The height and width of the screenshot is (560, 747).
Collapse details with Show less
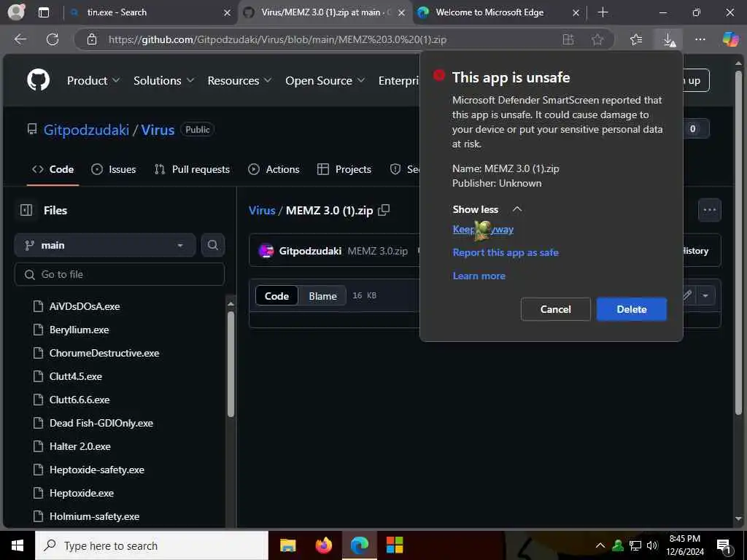pyautogui.click(x=487, y=209)
